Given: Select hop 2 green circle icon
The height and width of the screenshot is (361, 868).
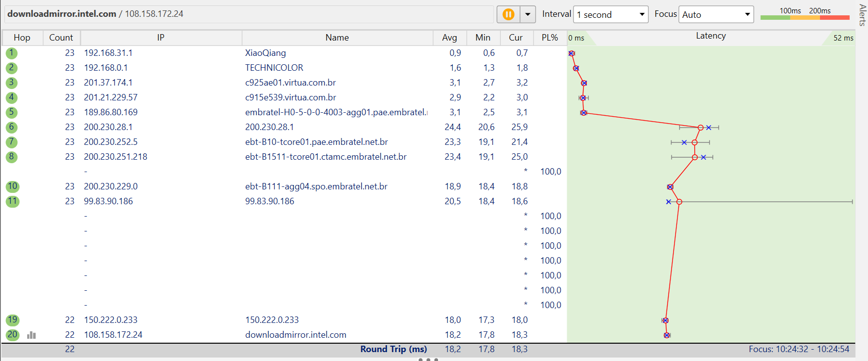Looking at the screenshot, I should [x=11, y=68].
